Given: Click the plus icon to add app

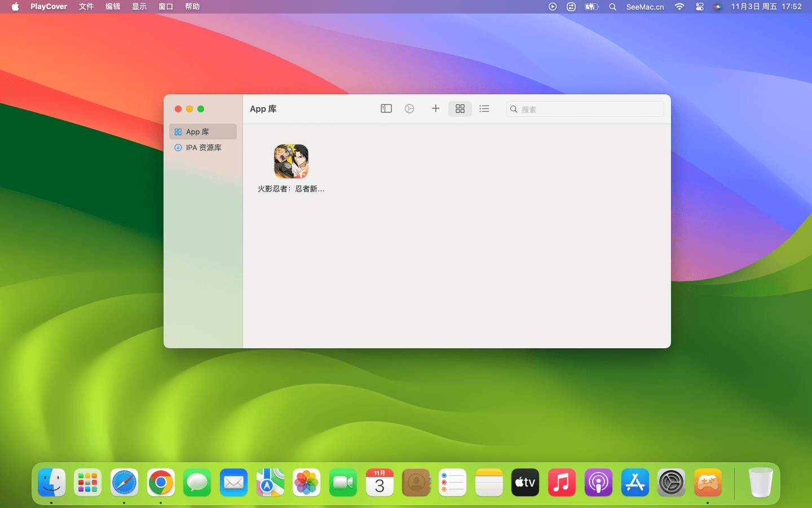Looking at the screenshot, I should tap(435, 108).
